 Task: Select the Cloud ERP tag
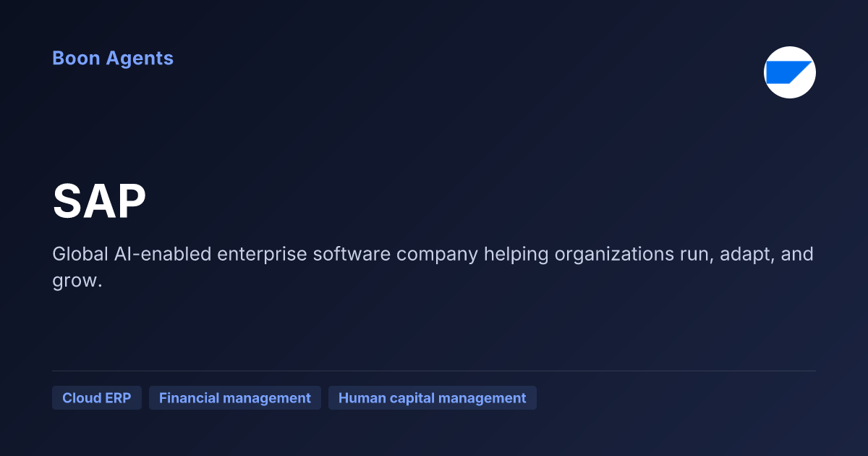tap(97, 398)
